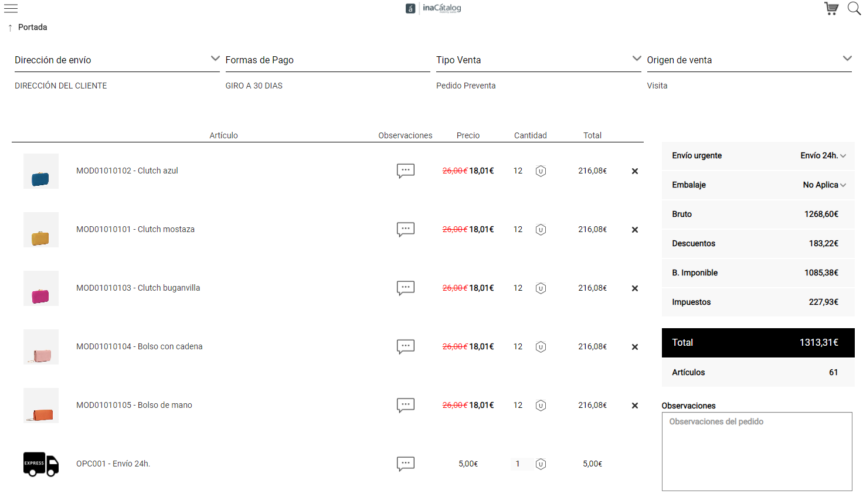
Task: Remove Clutch mostaza from order
Action: (x=635, y=230)
